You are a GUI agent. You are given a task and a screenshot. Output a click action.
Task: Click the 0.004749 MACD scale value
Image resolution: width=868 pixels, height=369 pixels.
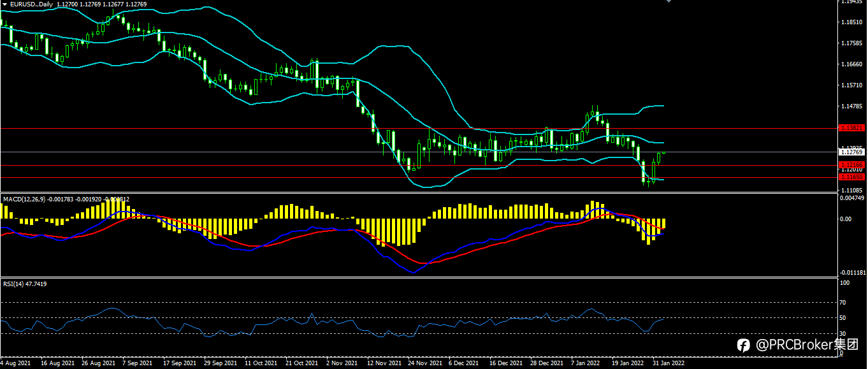point(853,197)
